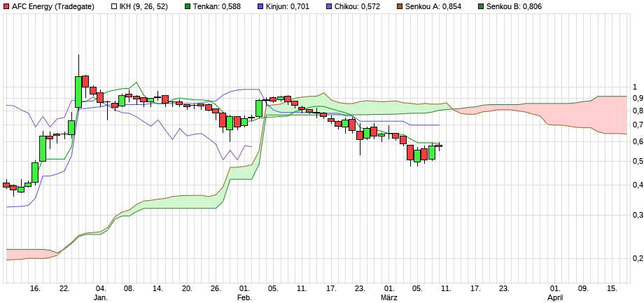Viewport: 644px width, 303px height.
Task: Click the 'April' month label on time axis
Action: click(555, 297)
